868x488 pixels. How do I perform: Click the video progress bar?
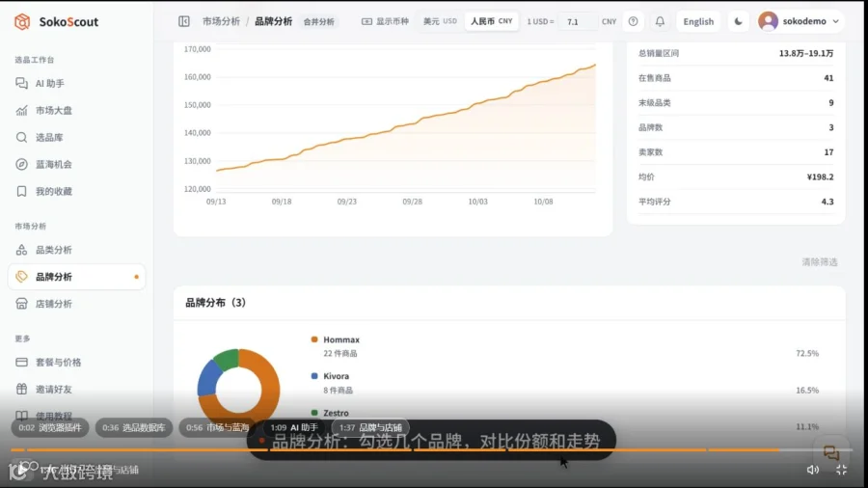432,449
